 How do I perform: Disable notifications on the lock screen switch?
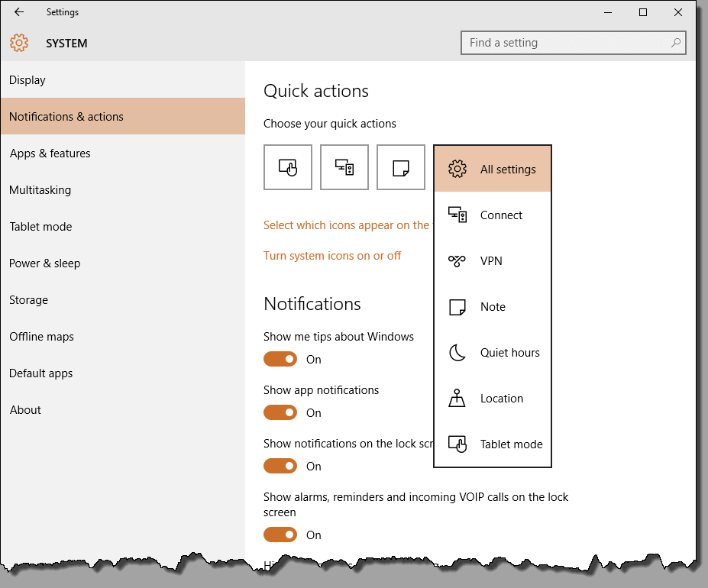pyautogui.click(x=280, y=466)
